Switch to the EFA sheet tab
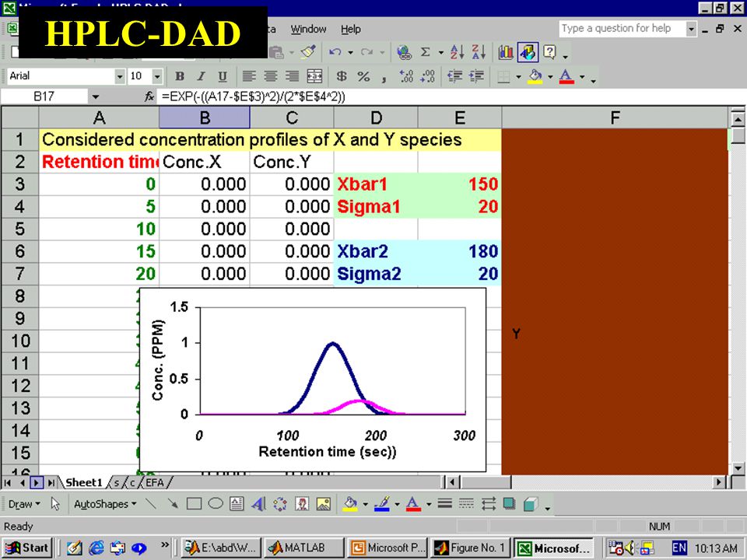Image resolution: width=747 pixels, height=560 pixels. click(x=154, y=482)
